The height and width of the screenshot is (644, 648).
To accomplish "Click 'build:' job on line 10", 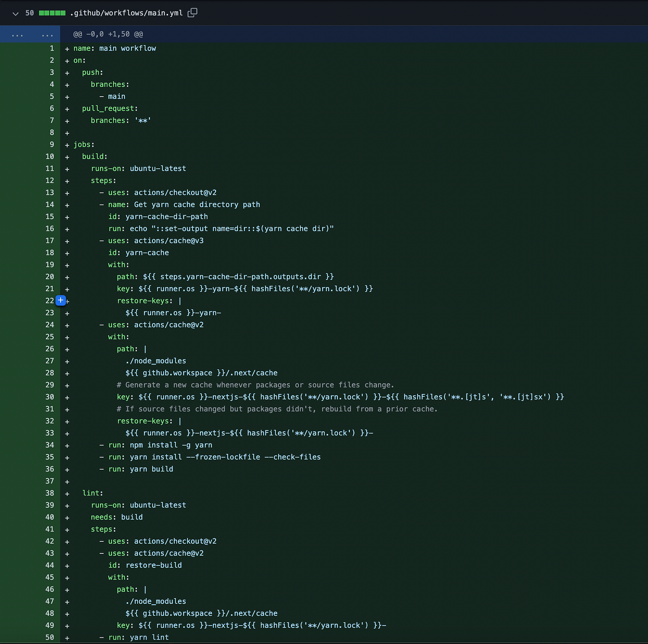I will click(95, 156).
